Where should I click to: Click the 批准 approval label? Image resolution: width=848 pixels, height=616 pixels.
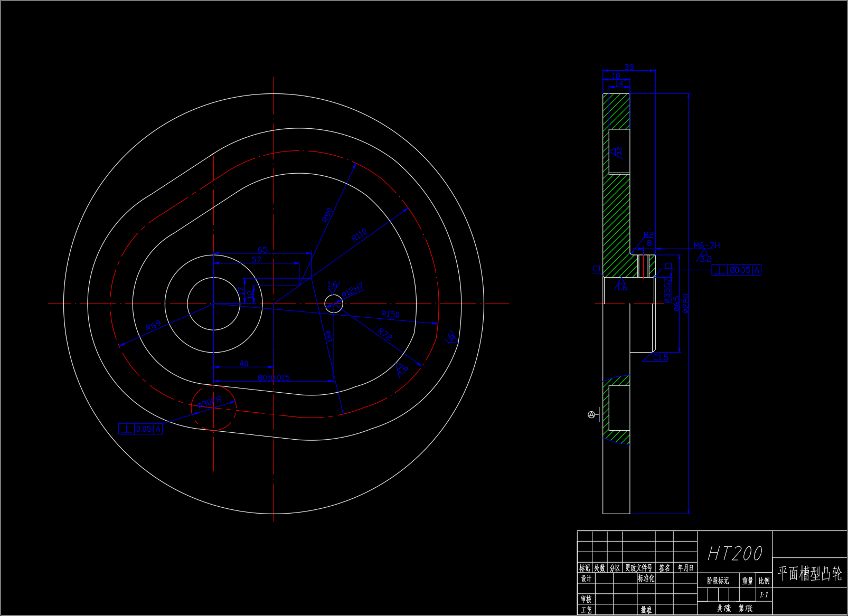[x=646, y=610]
